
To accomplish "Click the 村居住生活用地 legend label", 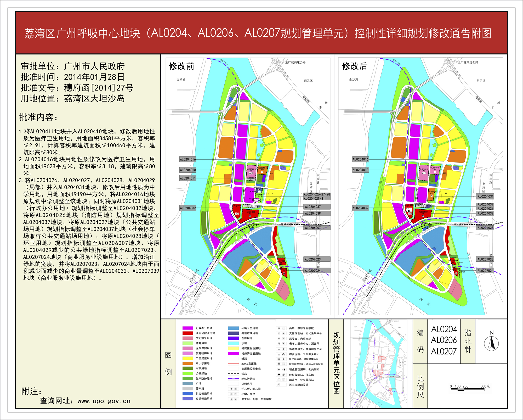I will pyautogui.click(x=251, y=348).
